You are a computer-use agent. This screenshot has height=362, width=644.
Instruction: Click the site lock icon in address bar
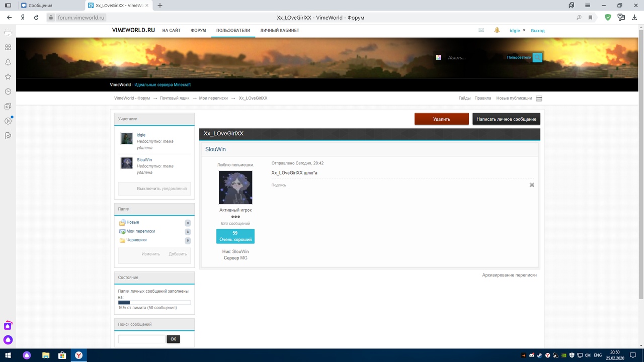point(50,17)
